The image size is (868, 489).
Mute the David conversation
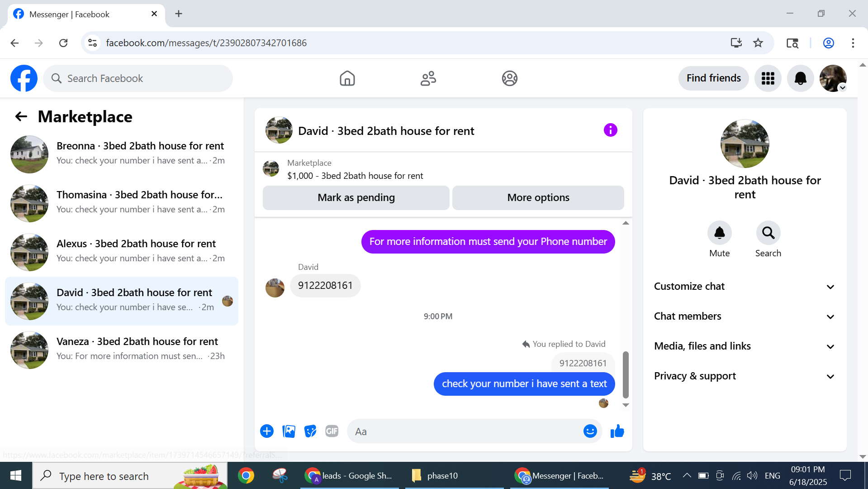pos(719,233)
